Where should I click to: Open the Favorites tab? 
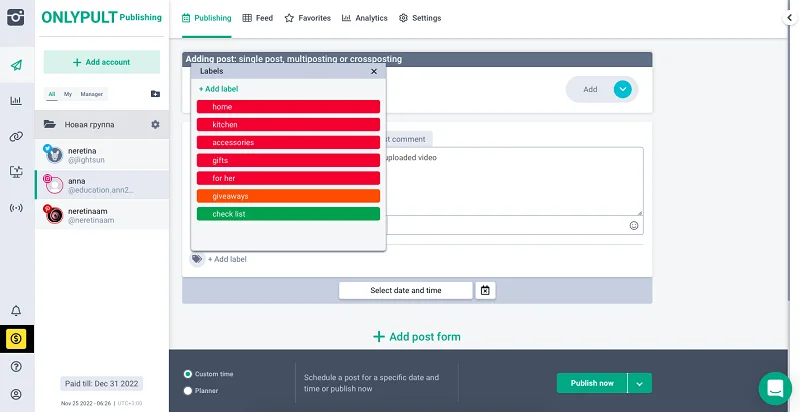pos(308,18)
